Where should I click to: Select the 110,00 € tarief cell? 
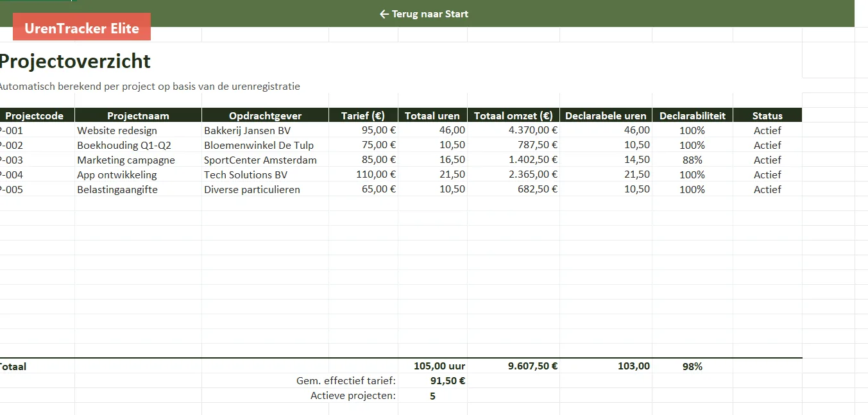[x=363, y=174]
